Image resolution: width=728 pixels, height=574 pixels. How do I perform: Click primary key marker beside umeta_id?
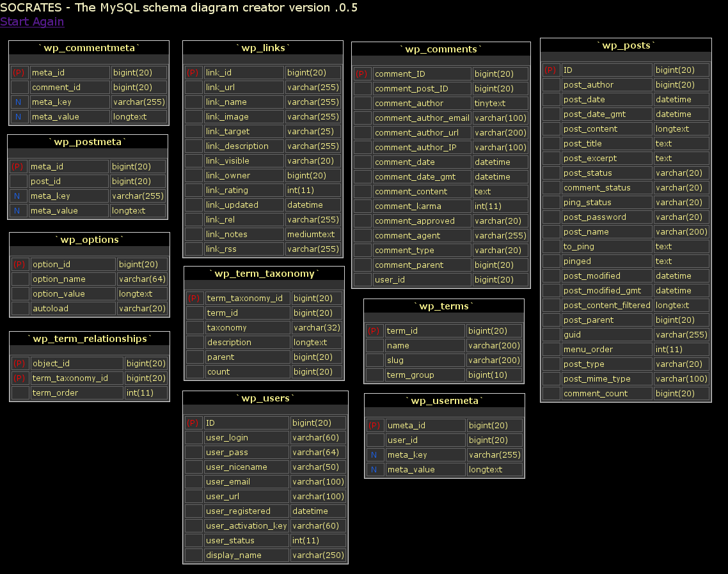(x=375, y=426)
